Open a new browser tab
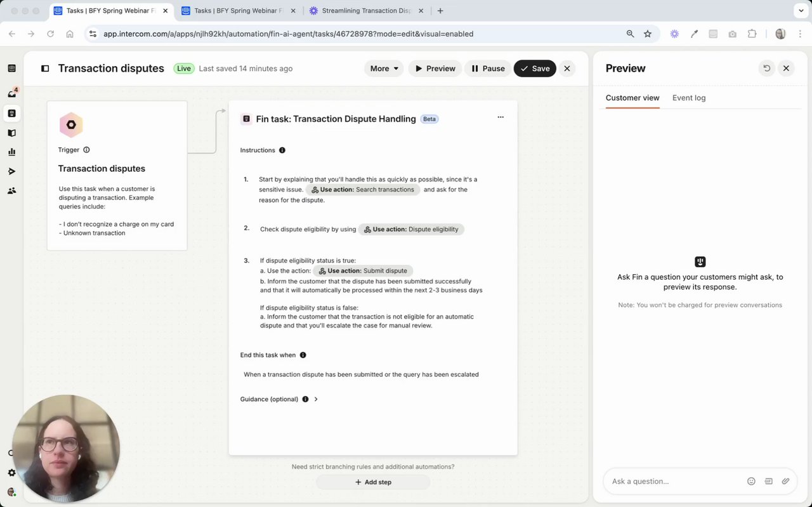This screenshot has width=812, height=507. click(x=440, y=11)
